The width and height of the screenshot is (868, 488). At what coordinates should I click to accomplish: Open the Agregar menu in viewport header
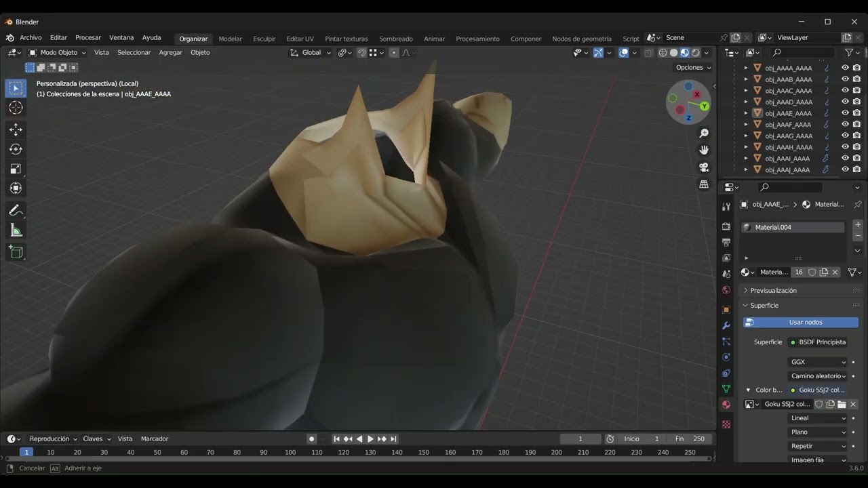pyautogui.click(x=170, y=53)
